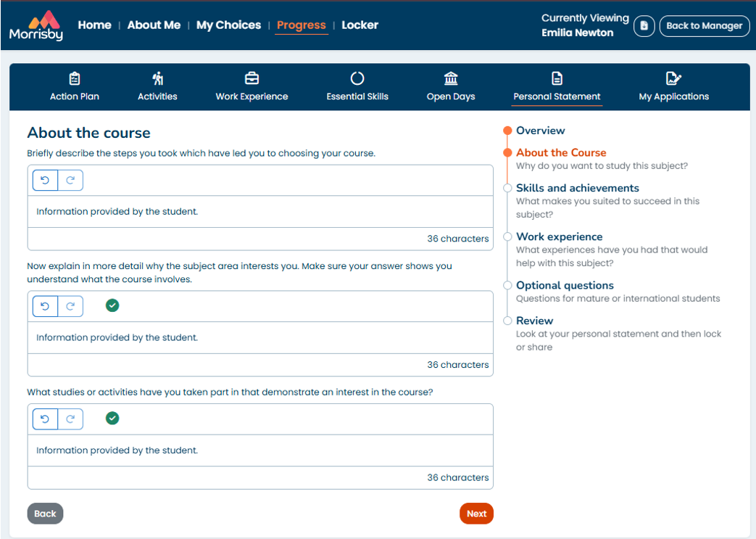The height and width of the screenshot is (539, 756).
Task: Click into the subject area interests text area
Action: [x=260, y=337]
